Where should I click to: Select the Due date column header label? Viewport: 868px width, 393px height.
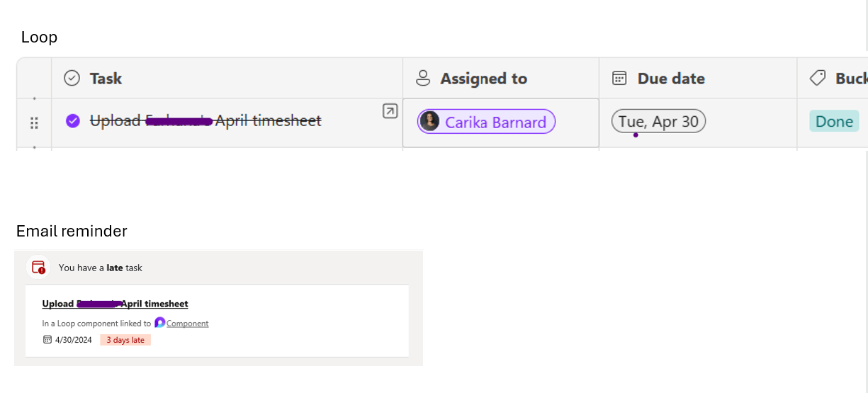tap(670, 79)
